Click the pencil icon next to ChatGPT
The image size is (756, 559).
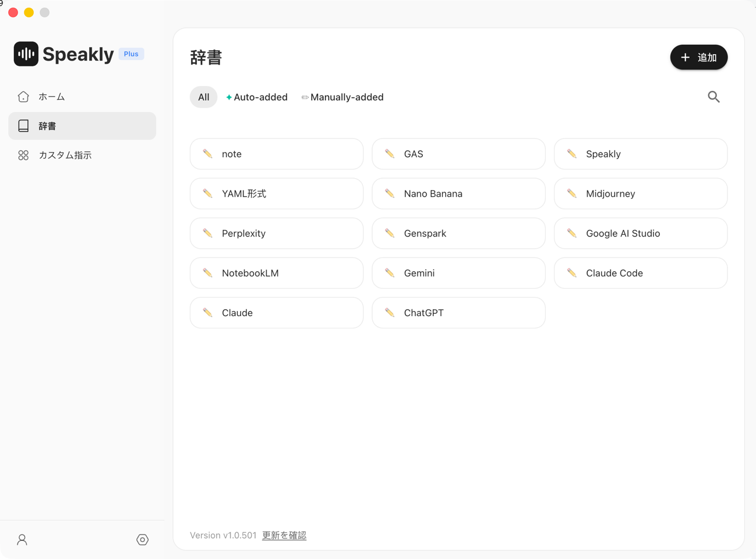tap(390, 313)
